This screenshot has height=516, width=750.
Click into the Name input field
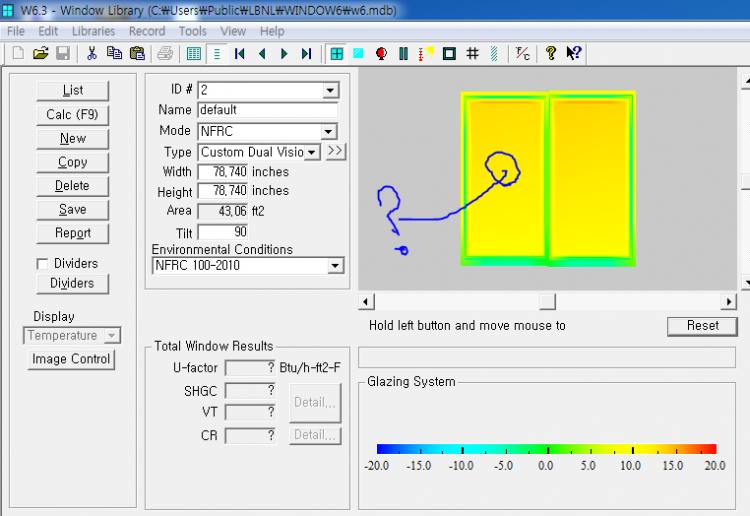pos(267,110)
